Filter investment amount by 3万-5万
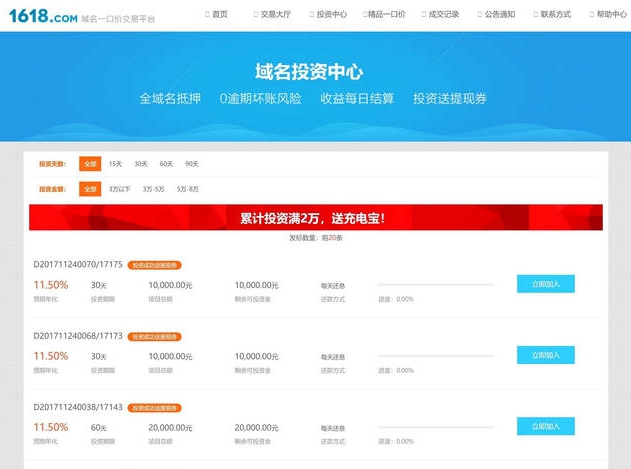The image size is (631, 469). pos(153,189)
